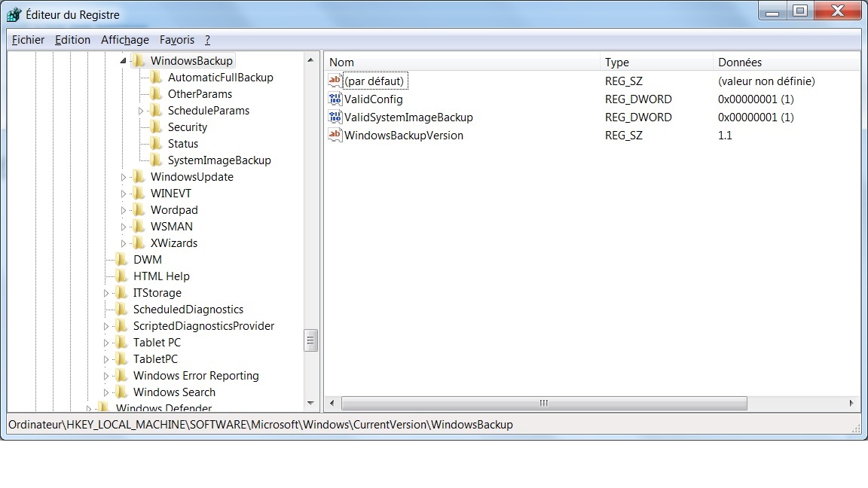Image resolution: width=868 pixels, height=488 pixels.
Task: Click the values pane scroll-left arrow
Action: 332,404
